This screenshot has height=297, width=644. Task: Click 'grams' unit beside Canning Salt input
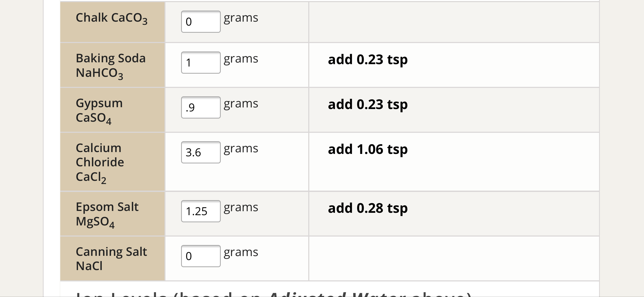coord(241,253)
